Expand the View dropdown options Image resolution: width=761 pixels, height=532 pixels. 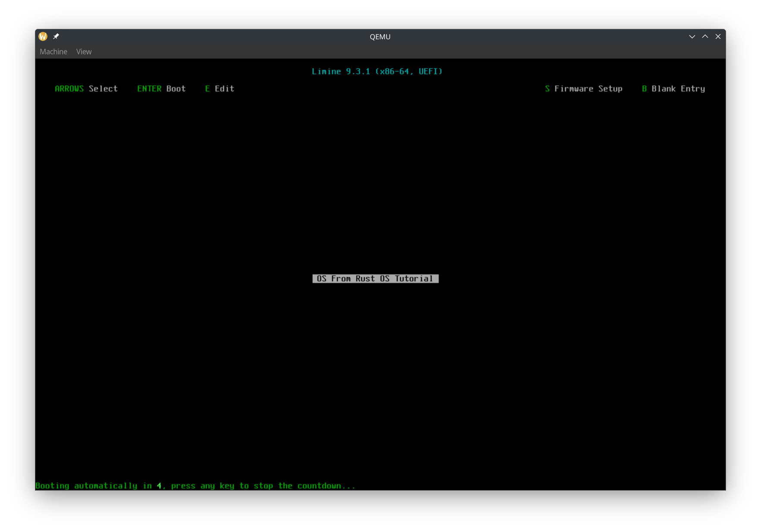pyautogui.click(x=84, y=51)
